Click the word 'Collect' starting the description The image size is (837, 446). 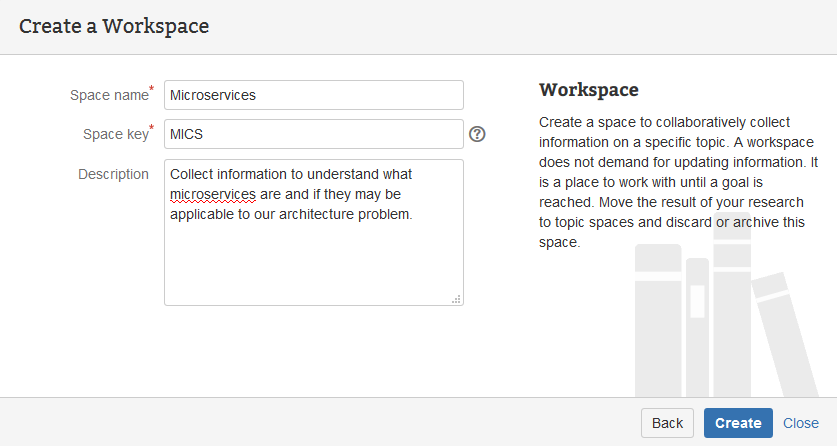(192, 174)
